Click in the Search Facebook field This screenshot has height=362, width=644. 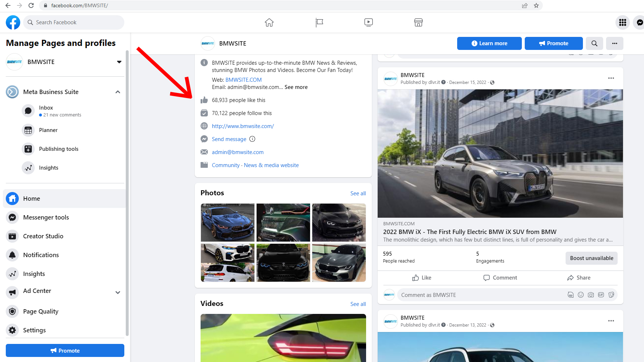point(74,22)
